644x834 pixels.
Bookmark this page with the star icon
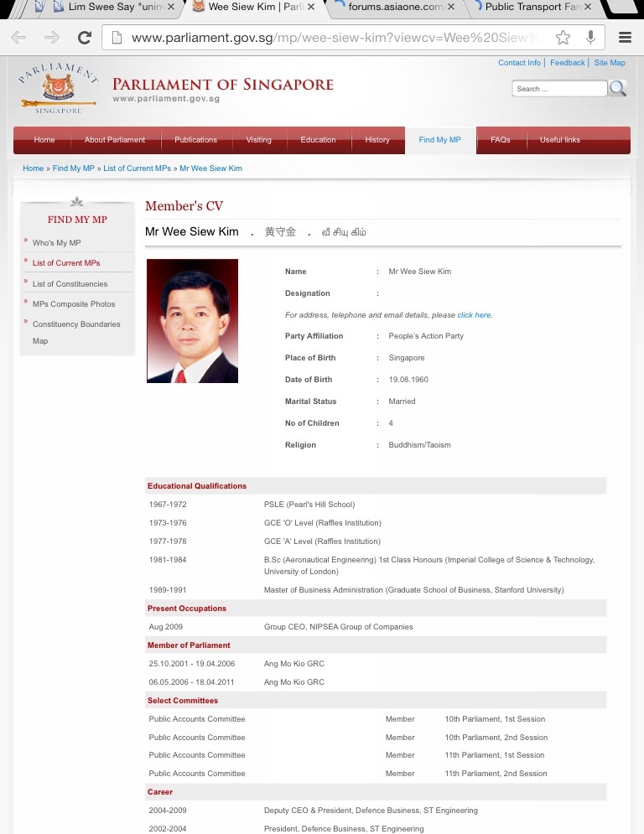563,37
